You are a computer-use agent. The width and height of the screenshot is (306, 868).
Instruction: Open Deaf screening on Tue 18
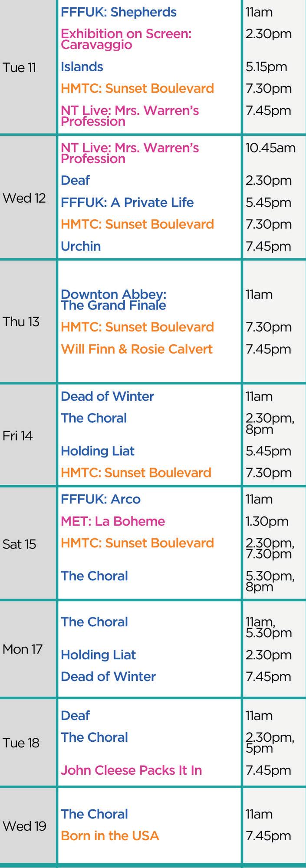coord(75,716)
